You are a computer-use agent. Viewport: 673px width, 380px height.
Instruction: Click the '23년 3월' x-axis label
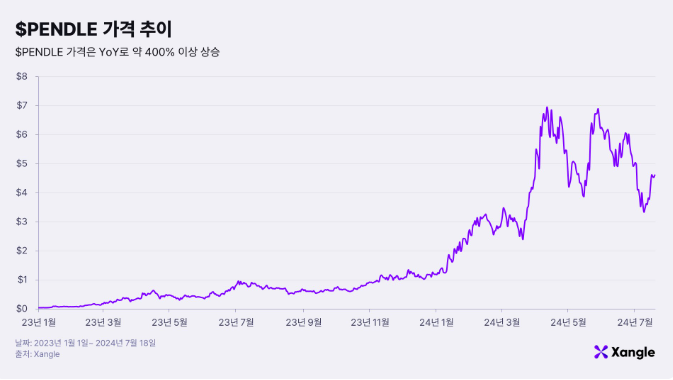(103, 322)
